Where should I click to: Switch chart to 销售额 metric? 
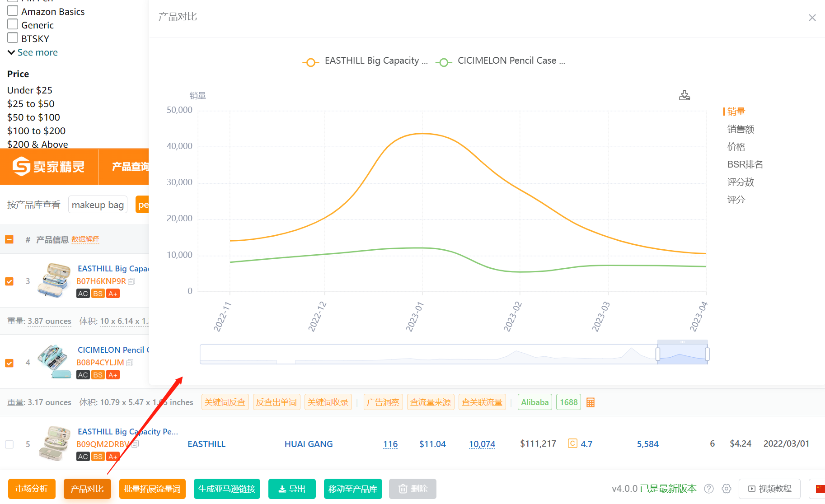point(741,129)
